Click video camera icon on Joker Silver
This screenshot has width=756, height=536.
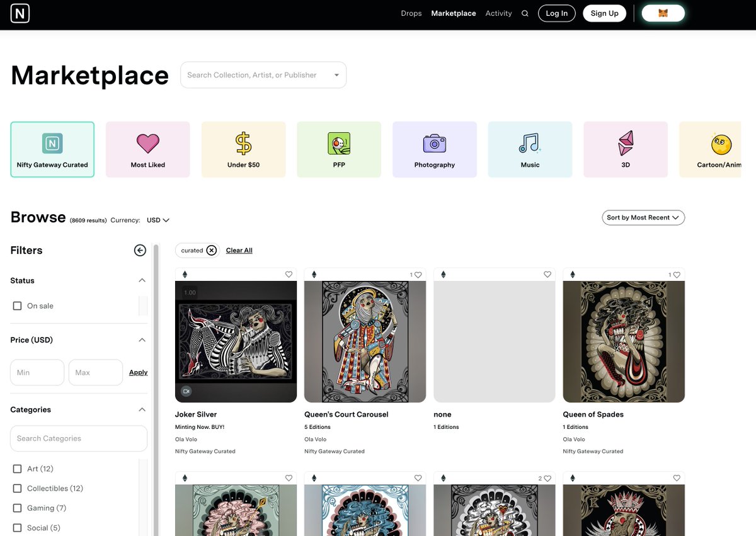[x=186, y=391]
